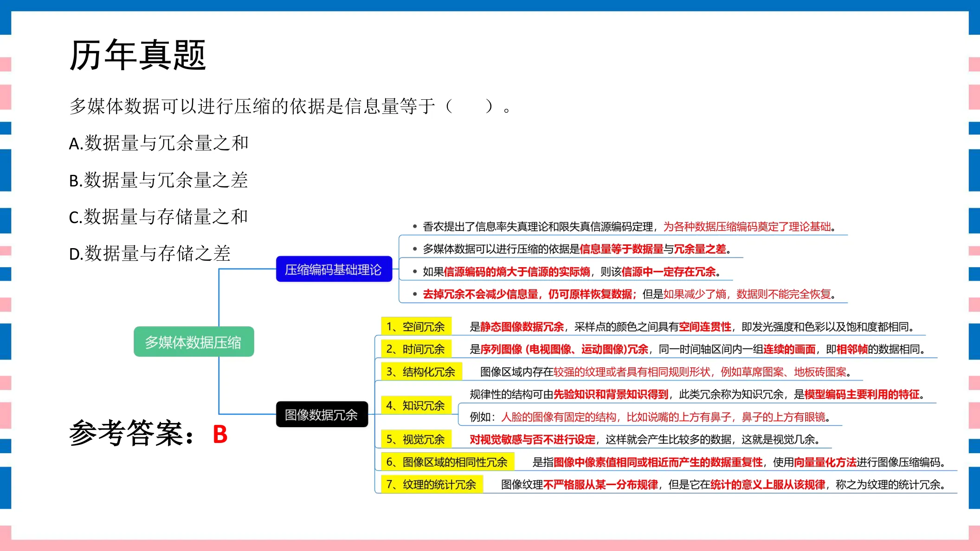
Task: Select the blue 压缩编码基础理论 node
Action: [334, 269]
